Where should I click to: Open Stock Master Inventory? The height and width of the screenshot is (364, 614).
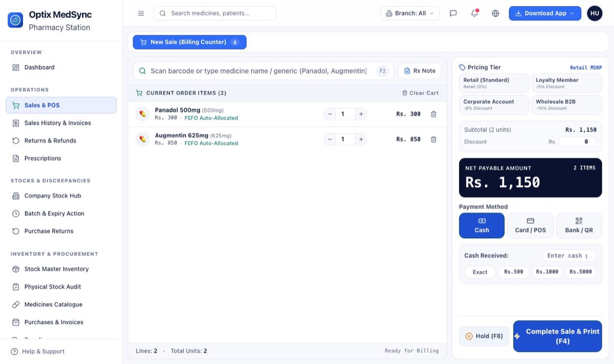pyautogui.click(x=61, y=269)
